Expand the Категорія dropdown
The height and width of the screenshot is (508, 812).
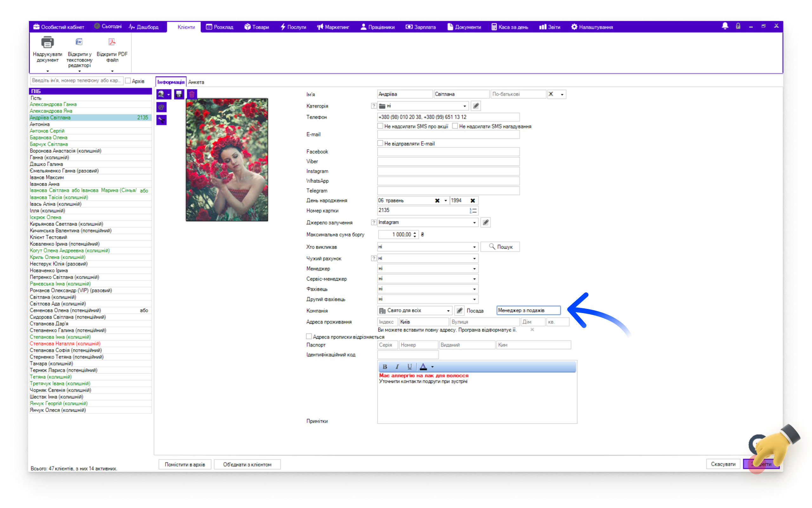pos(465,106)
